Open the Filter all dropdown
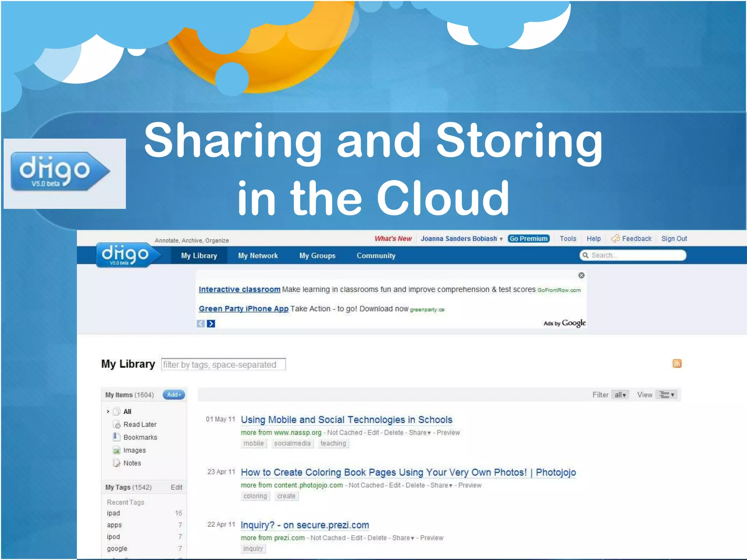The image size is (747, 560). point(620,394)
